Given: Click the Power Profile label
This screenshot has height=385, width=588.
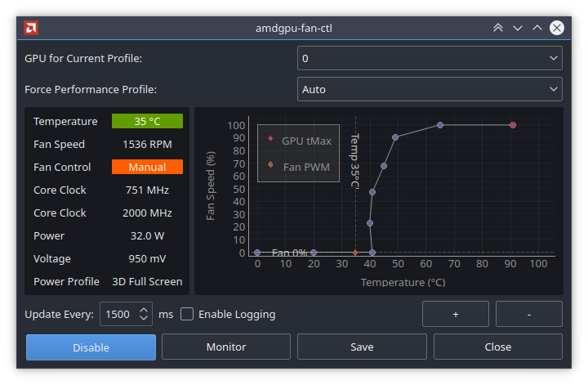Looking at the screenshot, I should [66, 281].
